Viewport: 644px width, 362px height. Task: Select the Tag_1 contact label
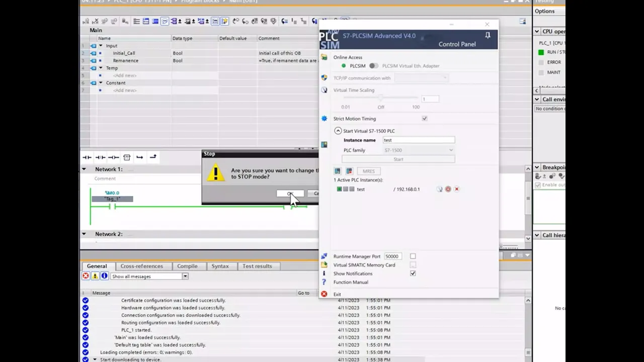tap(112, 199)
